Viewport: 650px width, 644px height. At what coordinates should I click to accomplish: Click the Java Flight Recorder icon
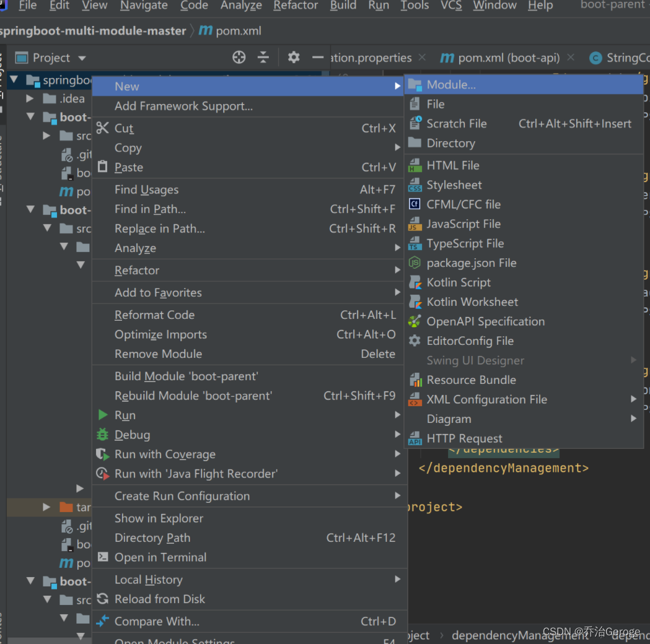(x=103, y=474)
